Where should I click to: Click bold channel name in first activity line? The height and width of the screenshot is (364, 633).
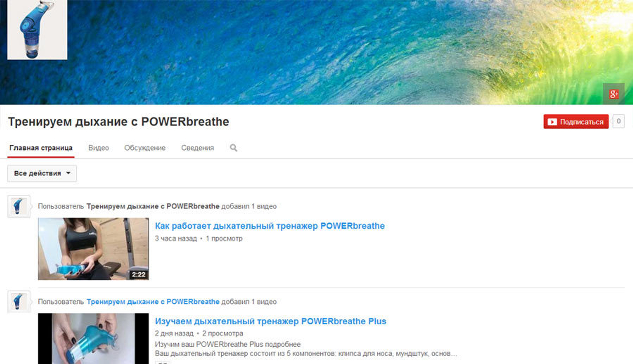point(153,207)
